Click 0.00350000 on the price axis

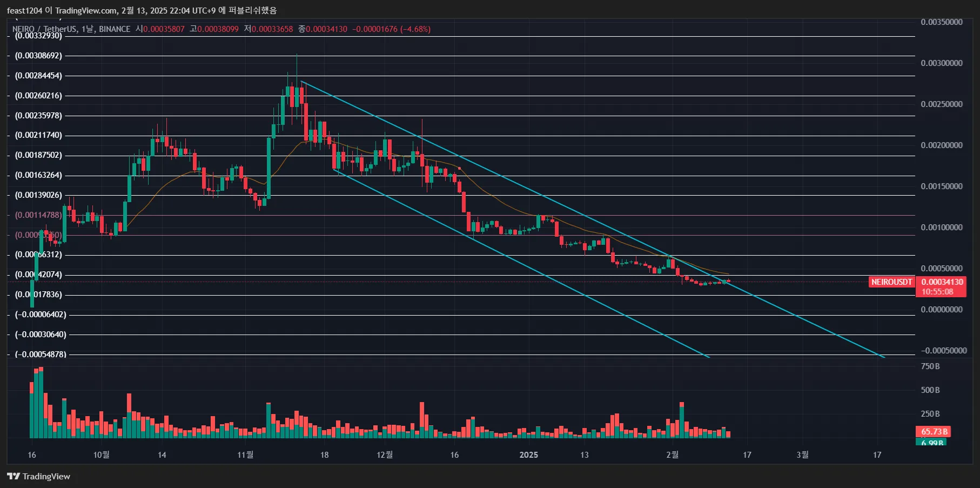tap(942, 22)
